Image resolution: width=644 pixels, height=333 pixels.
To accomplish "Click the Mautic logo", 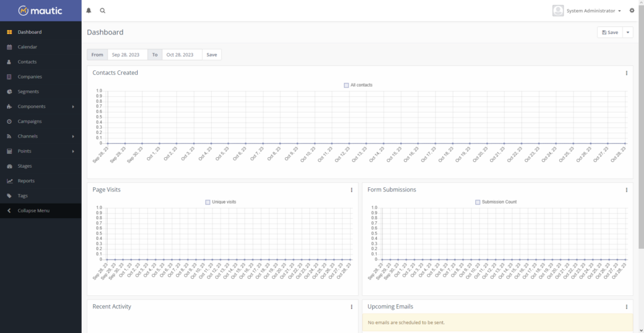I will pos(40,11).
